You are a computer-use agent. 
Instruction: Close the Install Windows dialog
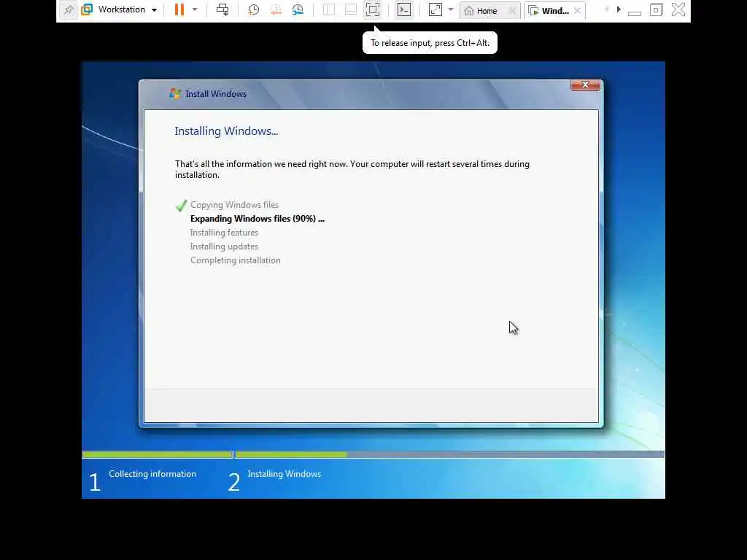pyautogui.click(x=586, y=85)
